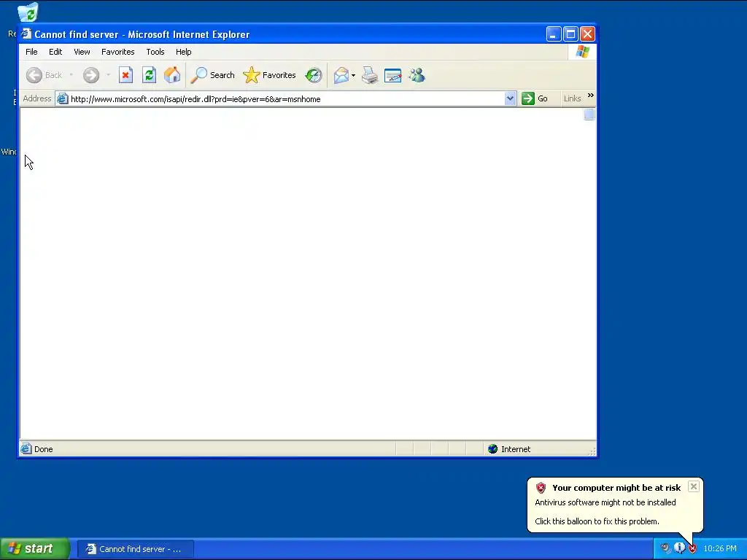747x560 pixels.
Task: Open the View menu
Action: [82, 52]
